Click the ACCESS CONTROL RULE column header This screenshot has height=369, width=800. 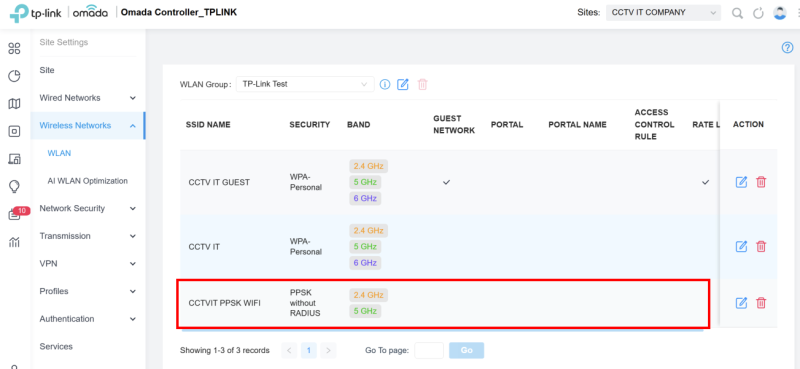tap(655, 124)
